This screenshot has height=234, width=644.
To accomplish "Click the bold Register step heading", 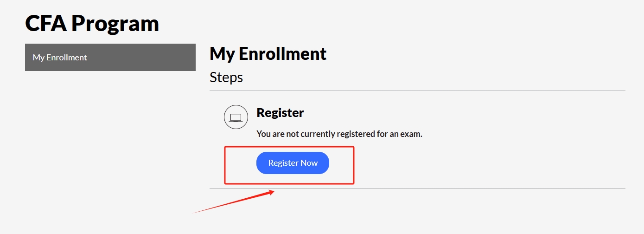I will (280, 113).
